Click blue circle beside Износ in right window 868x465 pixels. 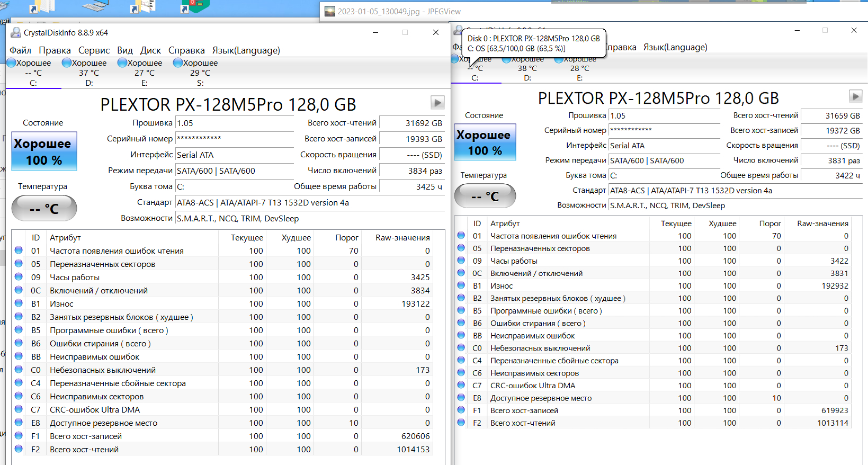[x=461, y=285]
